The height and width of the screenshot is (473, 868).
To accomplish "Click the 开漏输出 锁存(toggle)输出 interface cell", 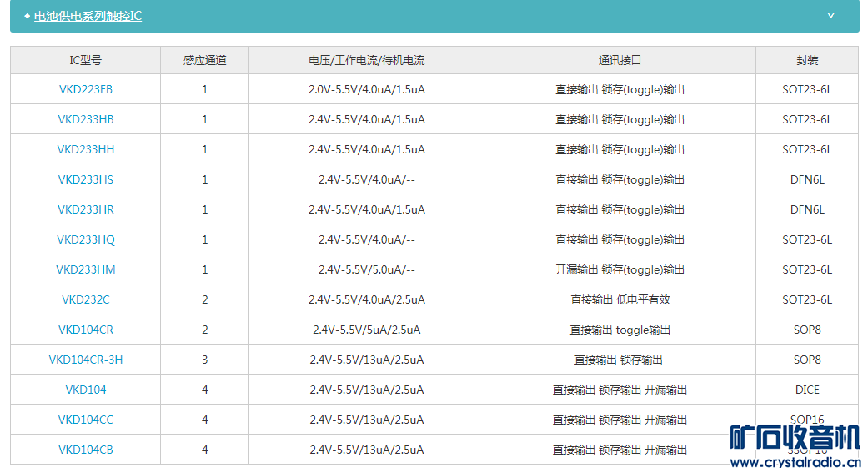I will [620, 269].
